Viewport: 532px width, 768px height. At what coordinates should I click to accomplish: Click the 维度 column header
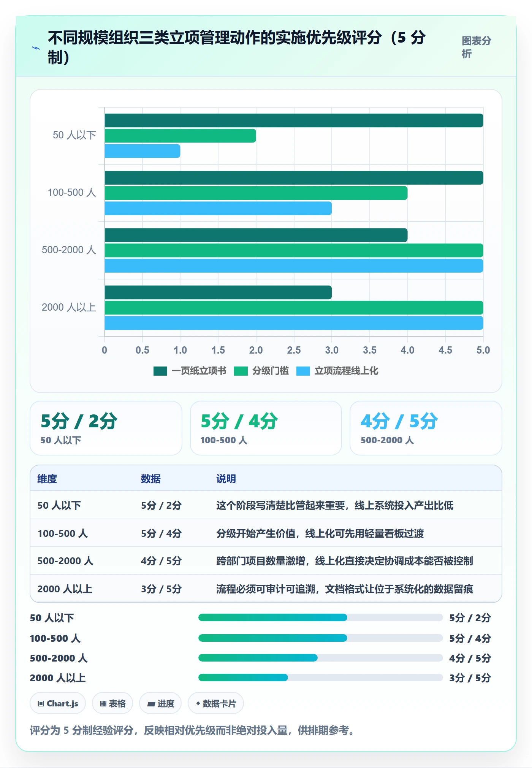click(47, 479)
